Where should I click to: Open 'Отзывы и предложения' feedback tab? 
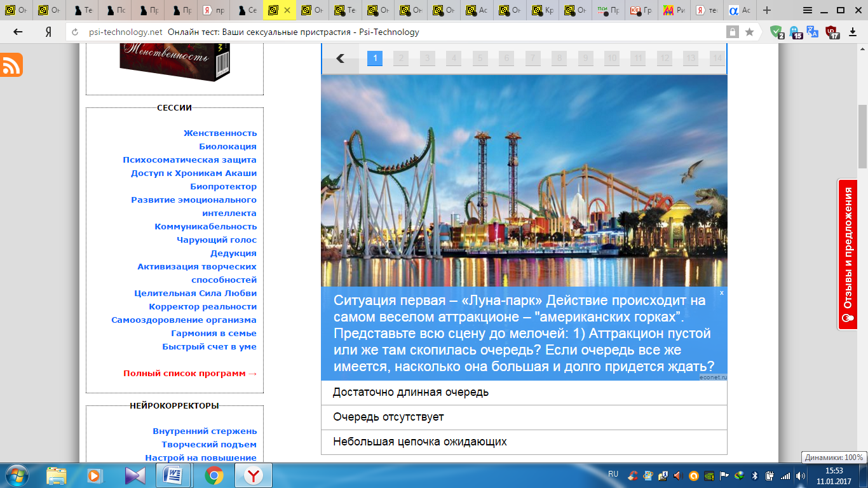click(848, 254)
